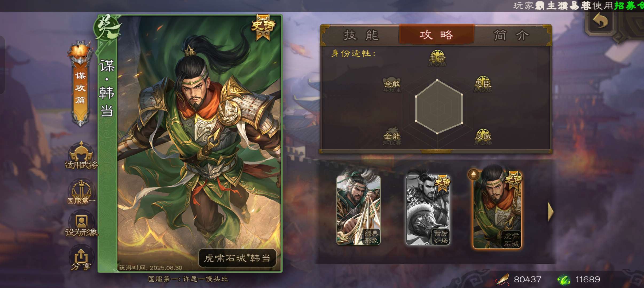Image resolution: width=644 pixels, height=288 pixels.
Task: Tap the 全能 排位赛 icon
Action: pos(392,137)
